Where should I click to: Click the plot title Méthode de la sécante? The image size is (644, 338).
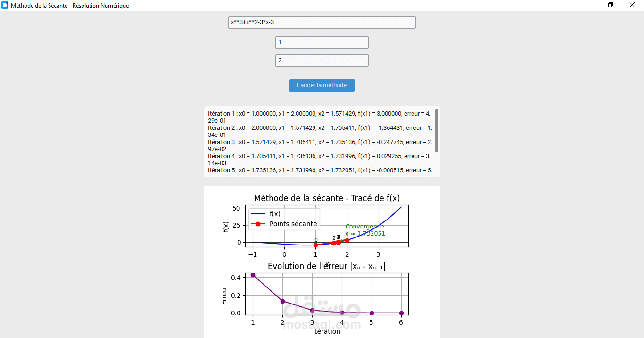327,198
